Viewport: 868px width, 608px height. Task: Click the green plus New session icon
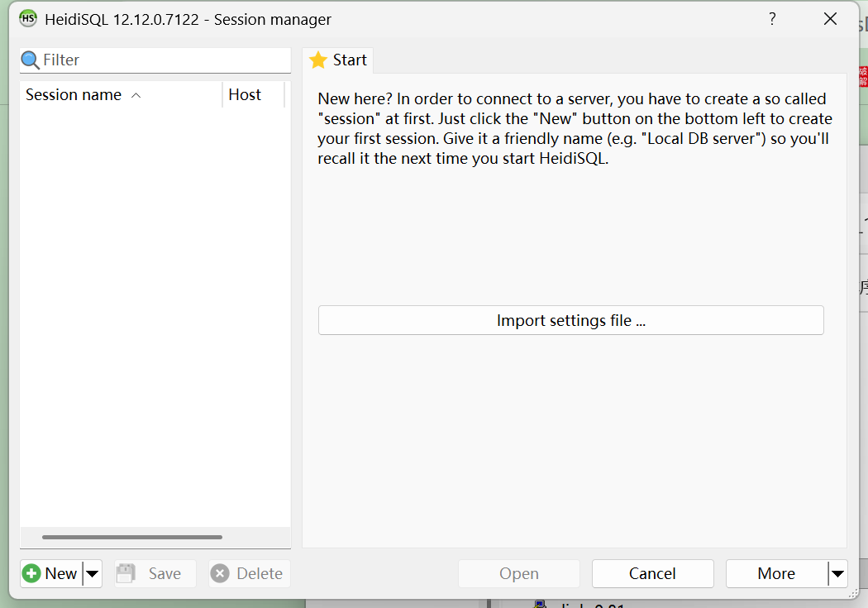pos(31,572)
